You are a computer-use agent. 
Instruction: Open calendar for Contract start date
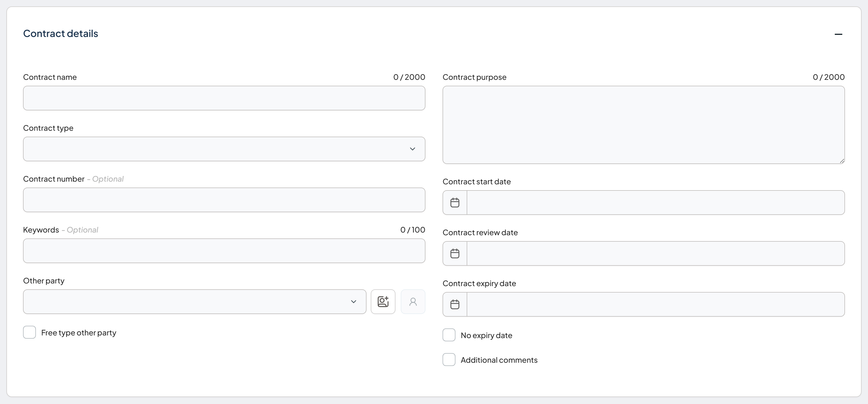pos(455,203)
